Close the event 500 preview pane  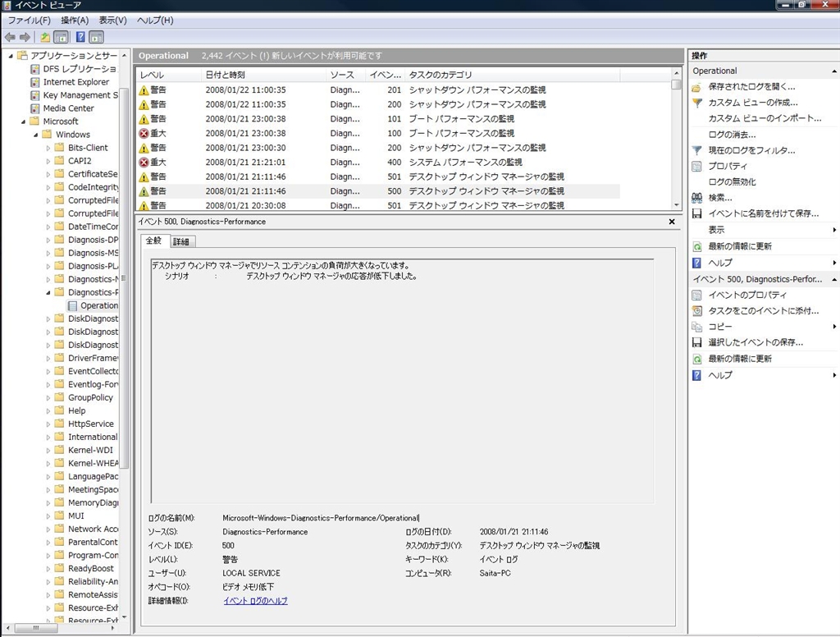click(x=672, y=222)
